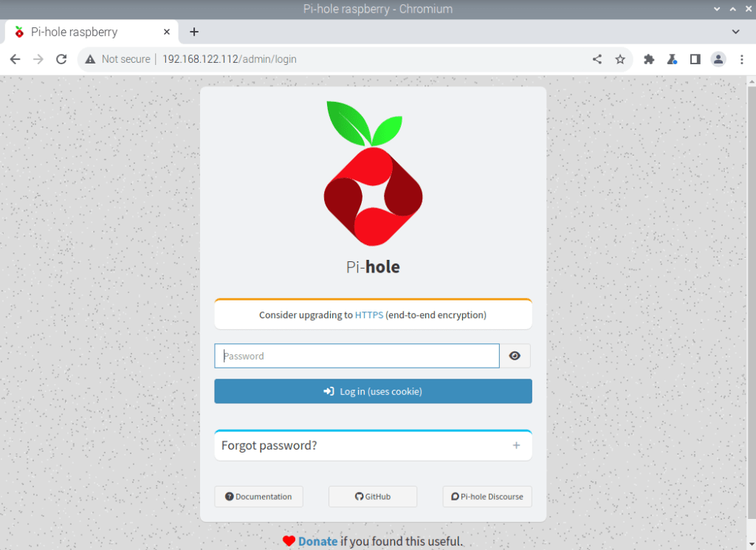This screenshot has width=756, height=550.
Task: Bookmark this page with the star icon
Action: [x=620, y=59]
